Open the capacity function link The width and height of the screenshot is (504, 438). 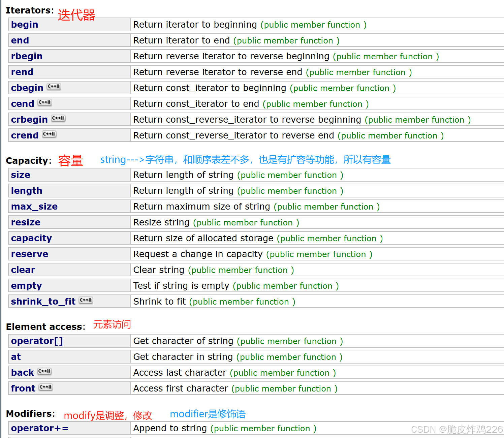coord(31,238)
